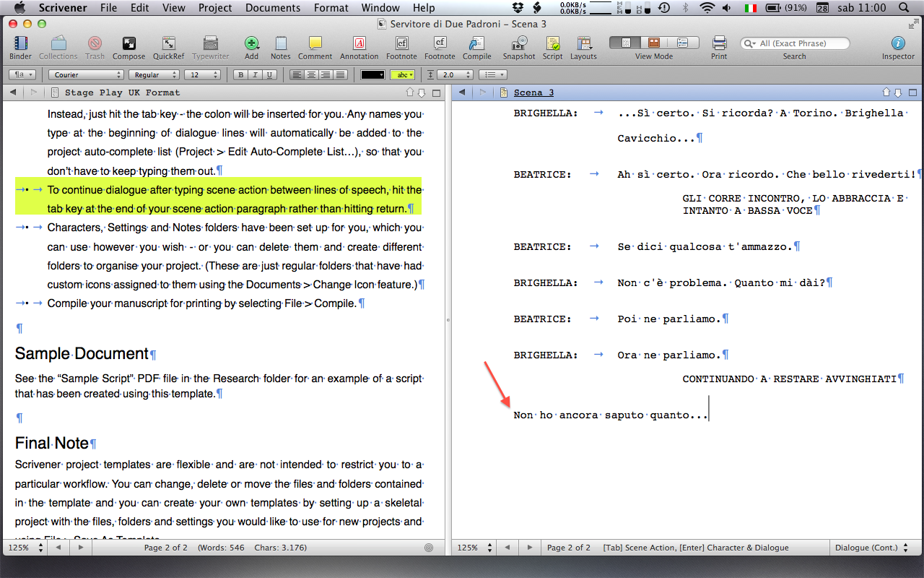Click the script icon beside Scena 3 title

[x=504, y=92]
